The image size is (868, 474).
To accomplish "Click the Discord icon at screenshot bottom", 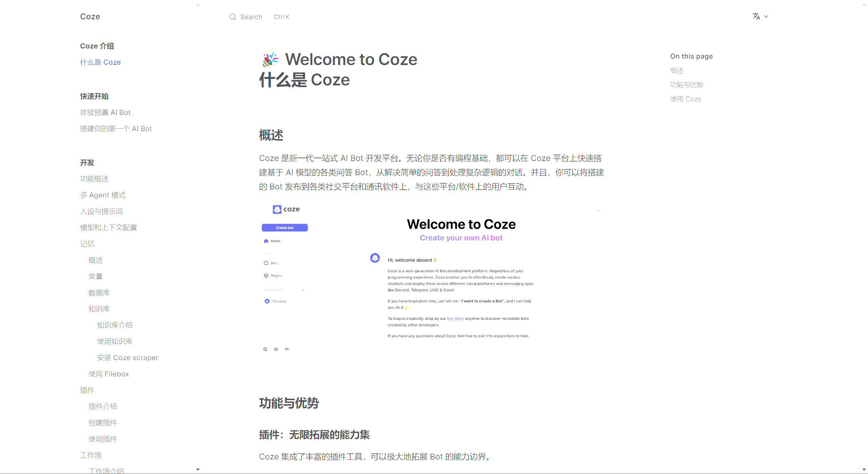I will point(287,349).
